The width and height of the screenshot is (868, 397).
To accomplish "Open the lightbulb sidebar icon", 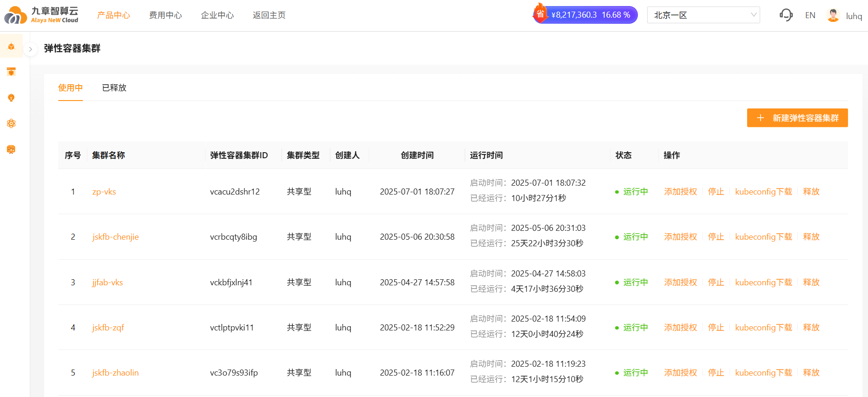I will (11, 98).
